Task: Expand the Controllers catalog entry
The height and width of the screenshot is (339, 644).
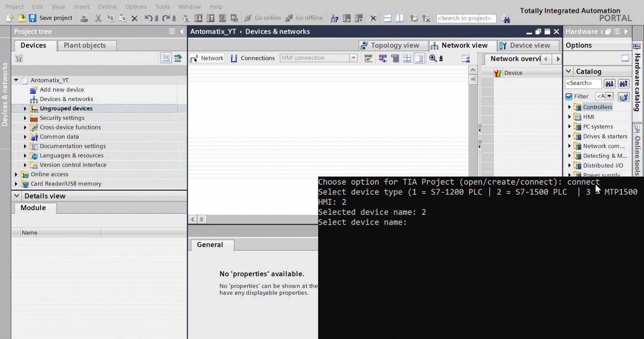Action: pyautogui.click(x=569, y=107)
